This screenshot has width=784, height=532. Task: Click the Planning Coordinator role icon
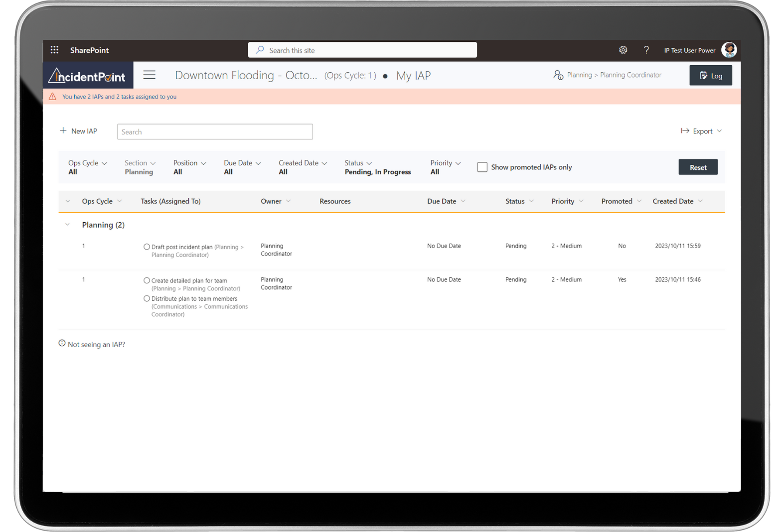558,75
